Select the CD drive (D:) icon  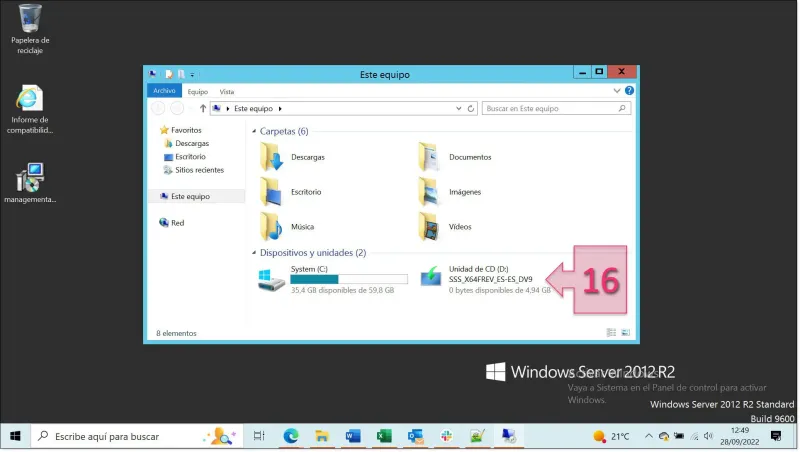431,277
